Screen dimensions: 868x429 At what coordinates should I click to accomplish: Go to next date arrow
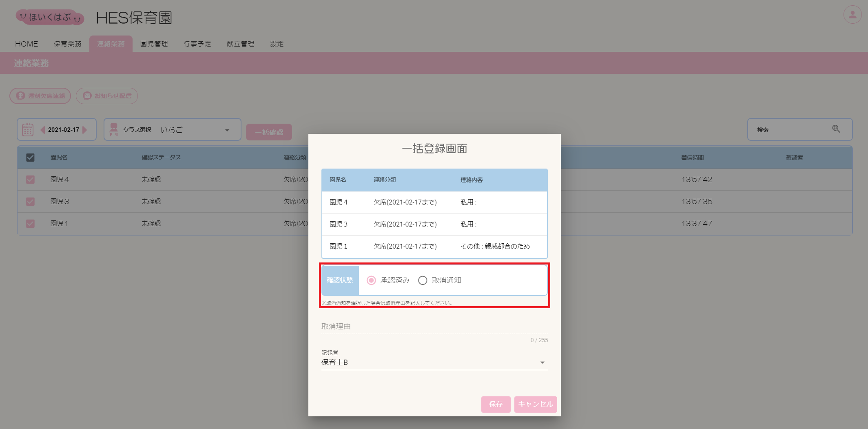tap(85, 130)
